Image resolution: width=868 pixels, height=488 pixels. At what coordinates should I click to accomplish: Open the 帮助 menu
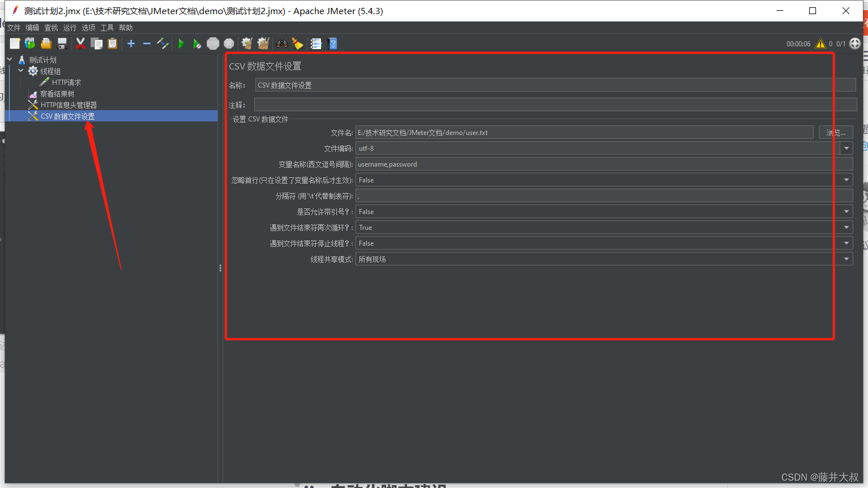coord(125,28)
